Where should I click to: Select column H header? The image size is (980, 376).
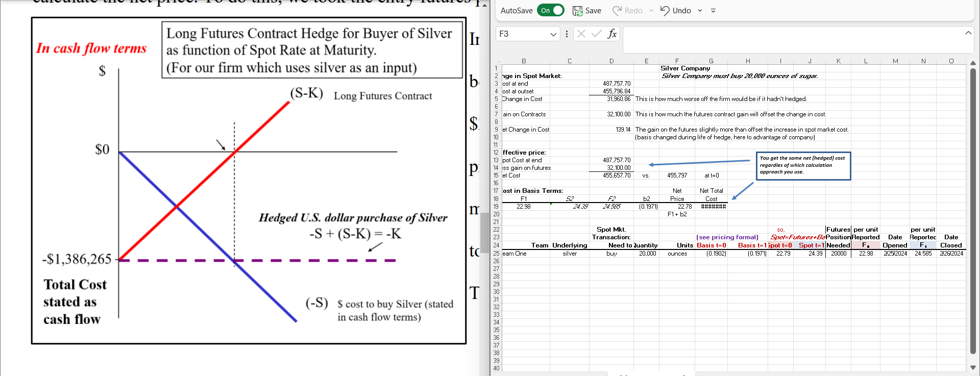pos(748,61)
